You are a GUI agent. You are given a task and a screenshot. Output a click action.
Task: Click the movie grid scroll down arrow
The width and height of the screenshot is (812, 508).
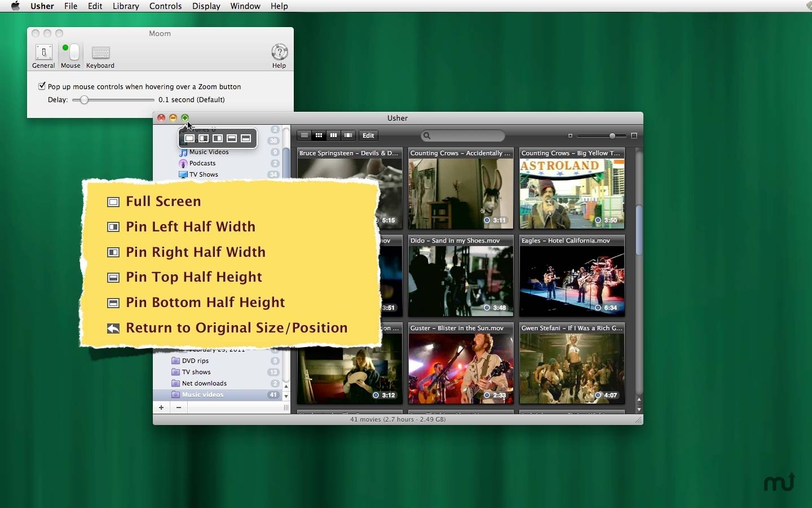tap(639, 409)
